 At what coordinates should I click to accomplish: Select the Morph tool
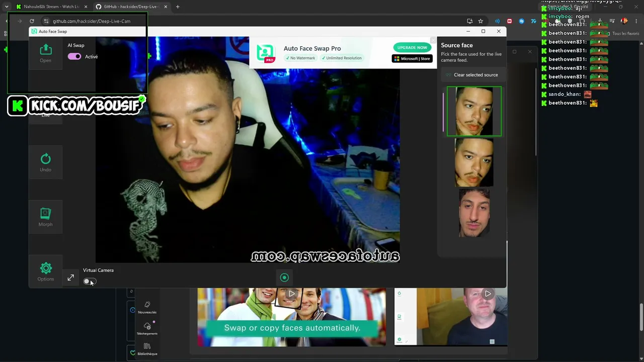(x=45, y=217)
